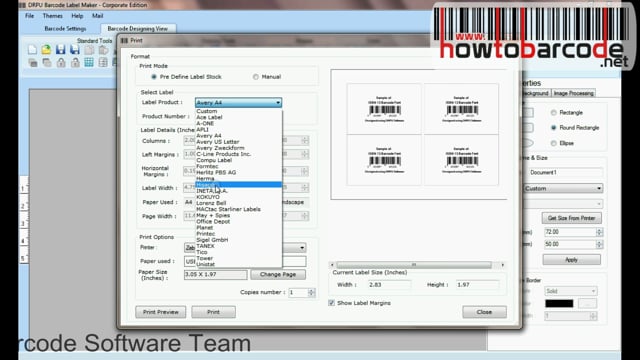
Task: Click the Apply button in properties panel
Action: (x=571, y=260)
